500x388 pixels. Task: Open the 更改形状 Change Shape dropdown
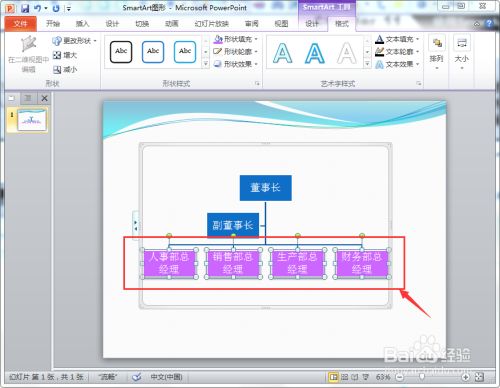(74, 41)
